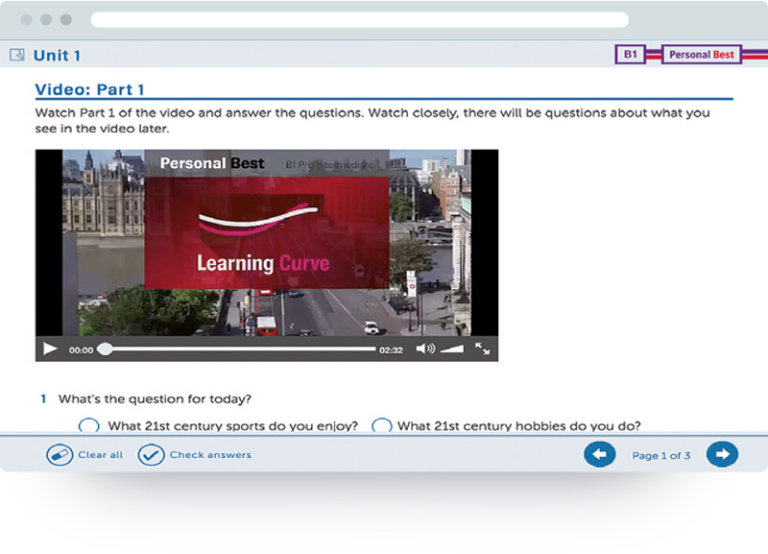Focus the browser address bar

click(x=359, y=20)
